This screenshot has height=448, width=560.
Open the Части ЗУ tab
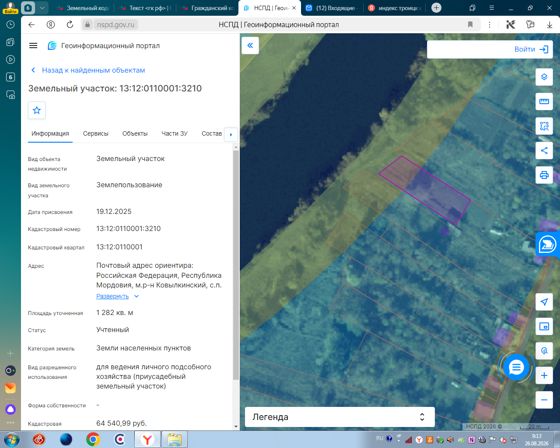coord(174,134)
